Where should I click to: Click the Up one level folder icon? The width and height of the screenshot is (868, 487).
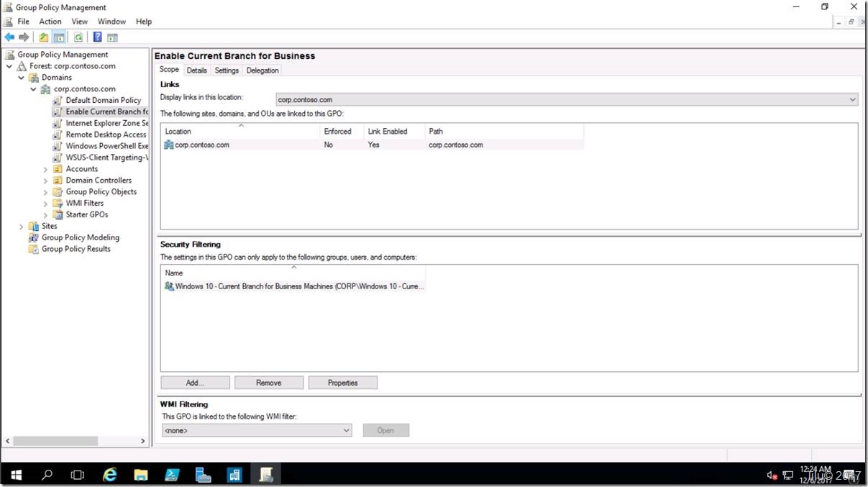(44, 37)
